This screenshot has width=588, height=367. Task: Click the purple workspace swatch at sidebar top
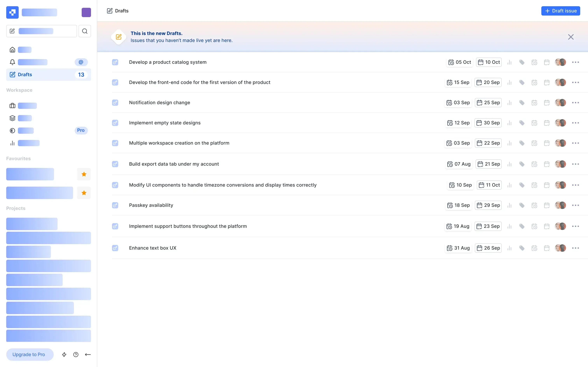(86, 12)
